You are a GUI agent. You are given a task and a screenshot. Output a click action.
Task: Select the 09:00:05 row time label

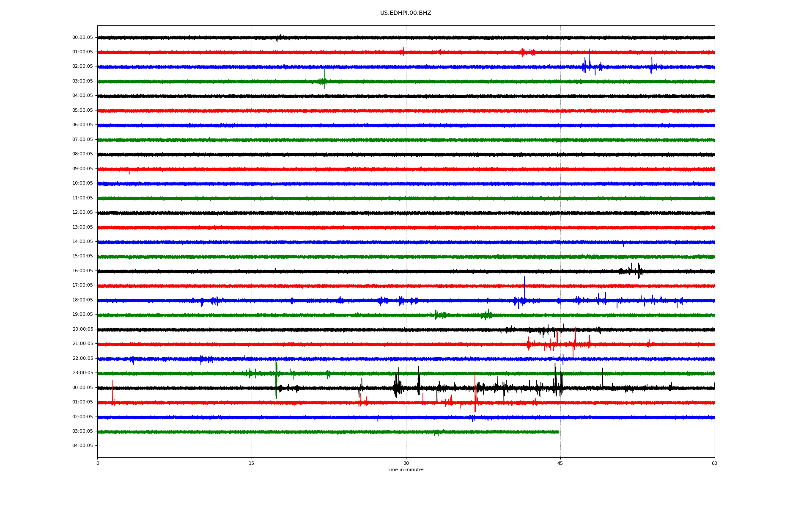(x=82, y=169)
